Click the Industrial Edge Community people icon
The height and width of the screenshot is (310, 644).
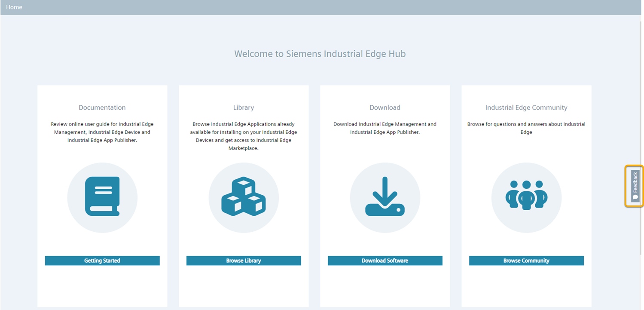(526, 197)
